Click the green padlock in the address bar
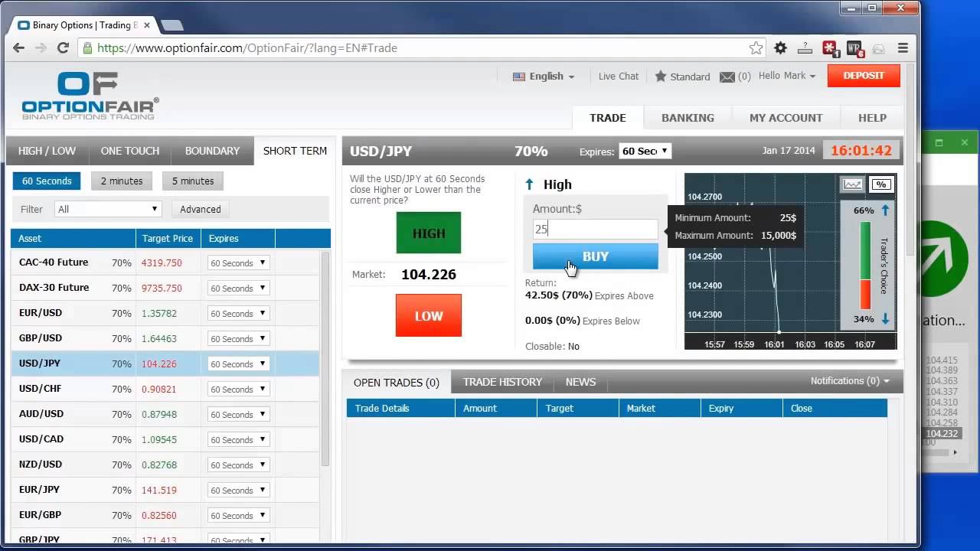This screenshot has width=980, height=551. 87,47
